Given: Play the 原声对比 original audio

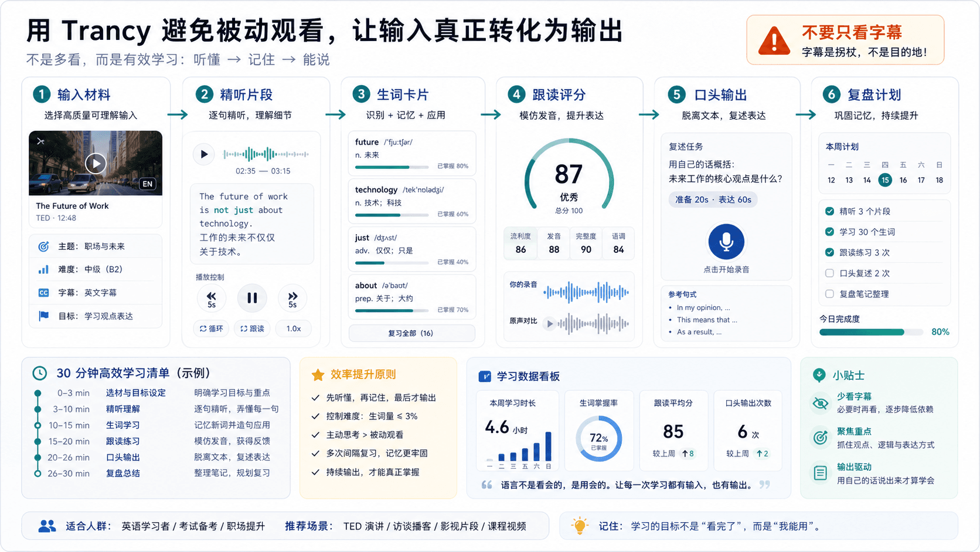Looking at the screenshot, I should [549, 323].
